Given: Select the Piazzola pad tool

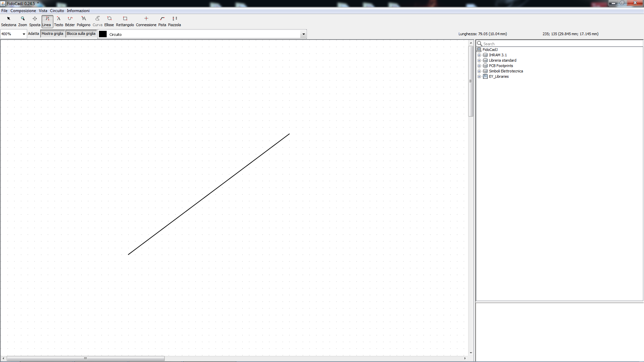Looking at the screenshot, I should pos(174,21).
